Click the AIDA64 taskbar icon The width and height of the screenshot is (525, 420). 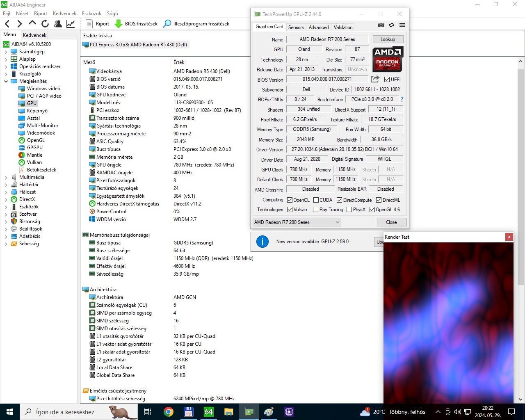click(x=209, y=412)
